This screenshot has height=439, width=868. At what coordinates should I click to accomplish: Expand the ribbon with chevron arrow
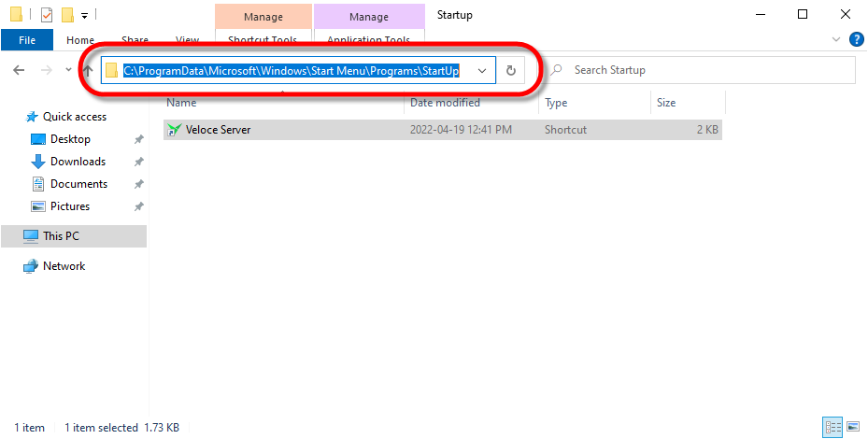point(836,40)
